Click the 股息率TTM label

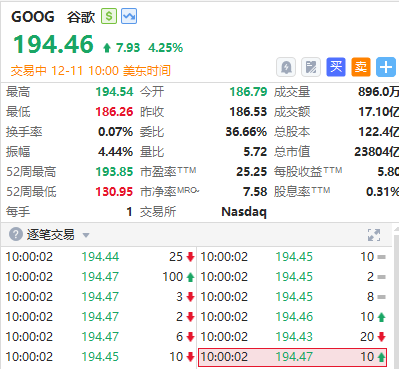pos(302,192)
